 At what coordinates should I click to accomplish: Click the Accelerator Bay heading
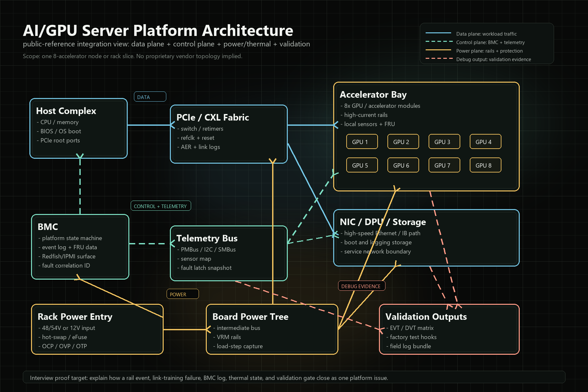(x=373, y=95)
